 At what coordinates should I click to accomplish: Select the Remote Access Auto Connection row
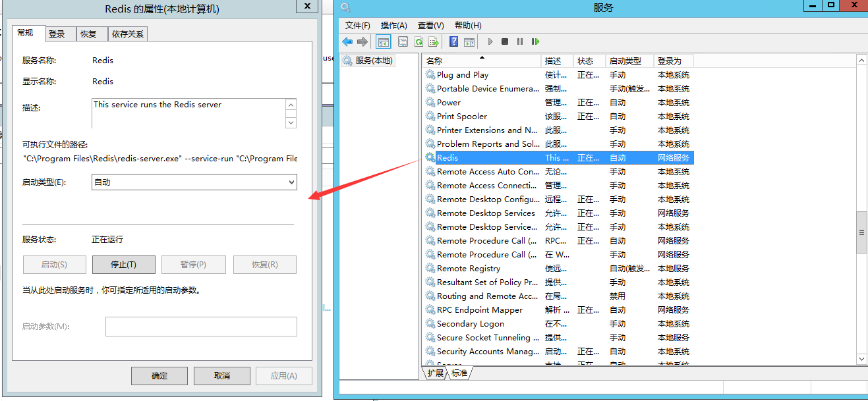558,171
